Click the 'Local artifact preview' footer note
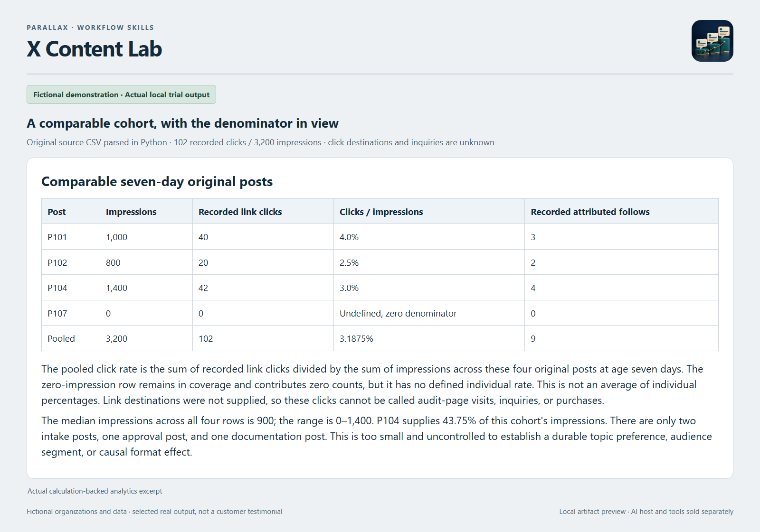 646,512
